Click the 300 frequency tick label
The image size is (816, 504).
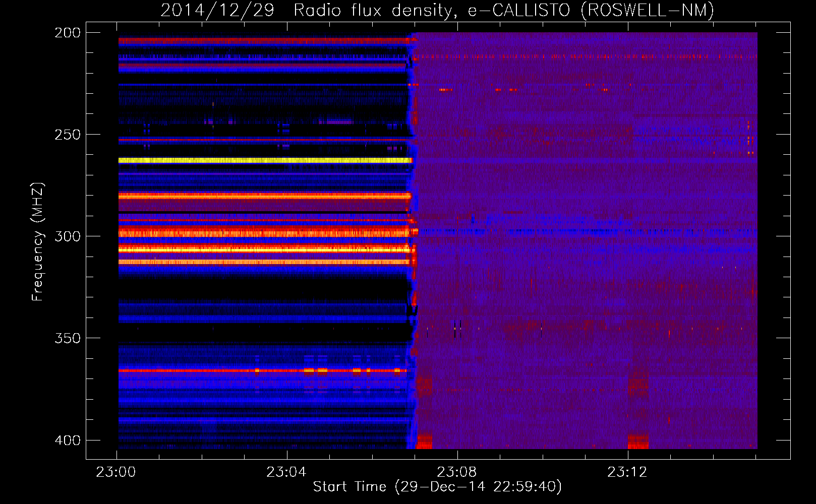point(68,236)
